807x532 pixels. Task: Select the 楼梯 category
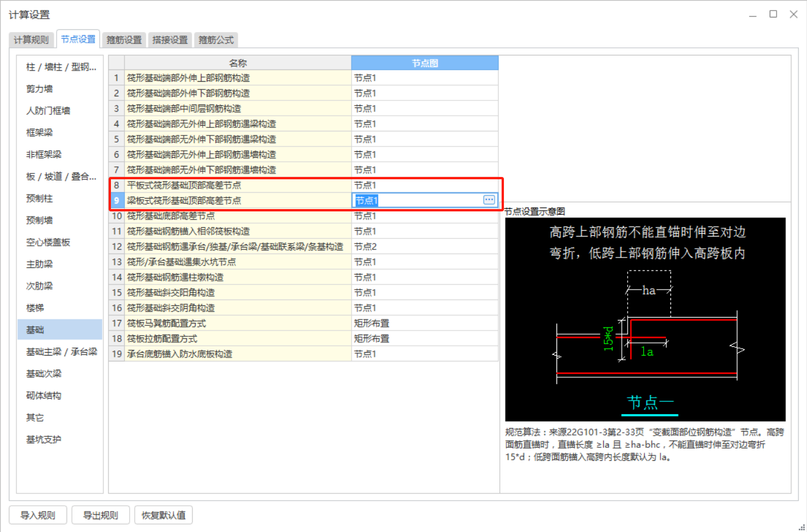tap(60, 308)
